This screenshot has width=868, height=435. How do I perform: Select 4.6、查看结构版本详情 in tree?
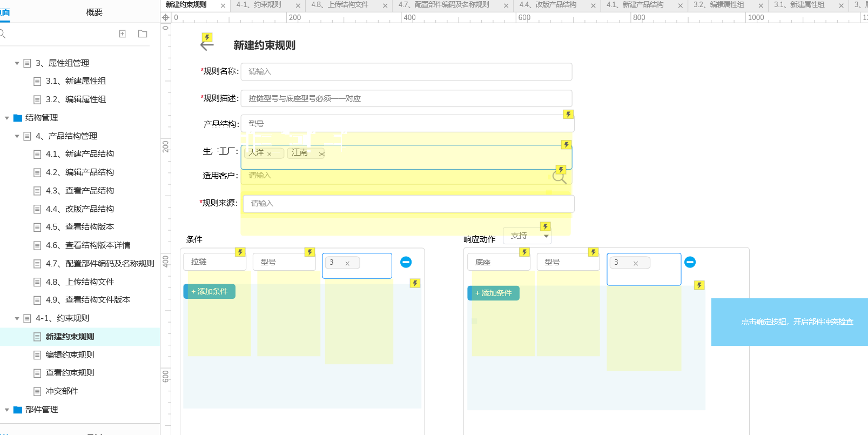[x=88, y=245]
